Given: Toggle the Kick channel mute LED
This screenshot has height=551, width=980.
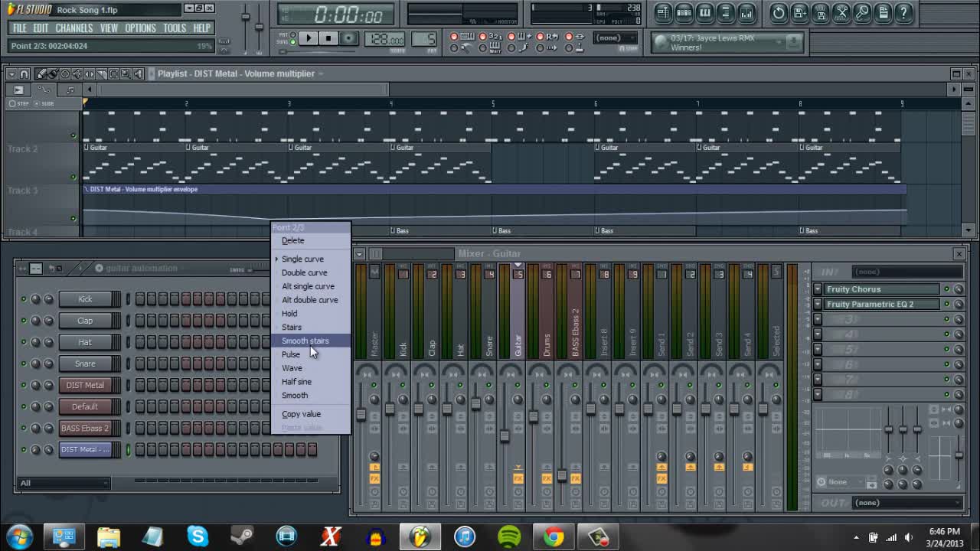Looking at the screenshot, I should (24, 299).
